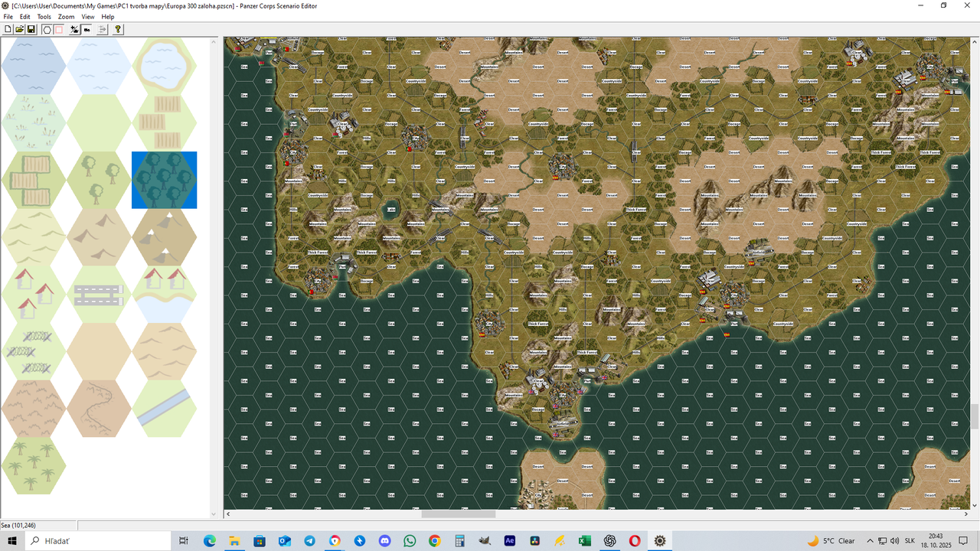Select the highlighted blue thick forest tile

pos(165,180)
